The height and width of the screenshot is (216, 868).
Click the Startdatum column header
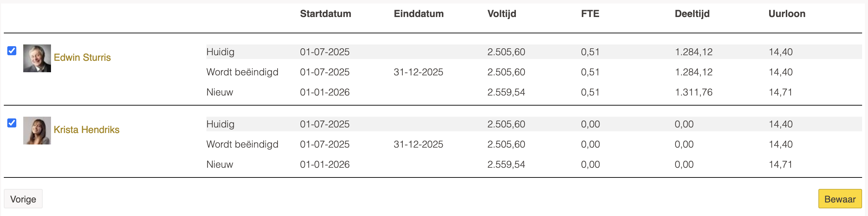[325, 14]
